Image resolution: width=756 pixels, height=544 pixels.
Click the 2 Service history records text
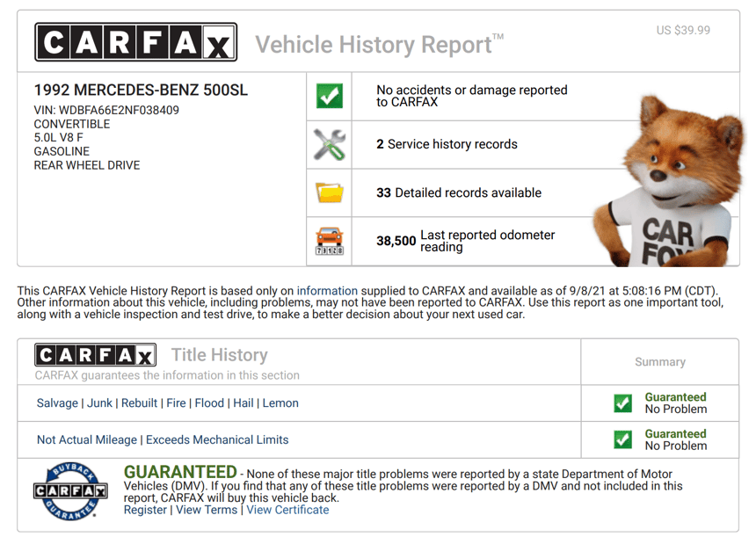click(447, 144)
